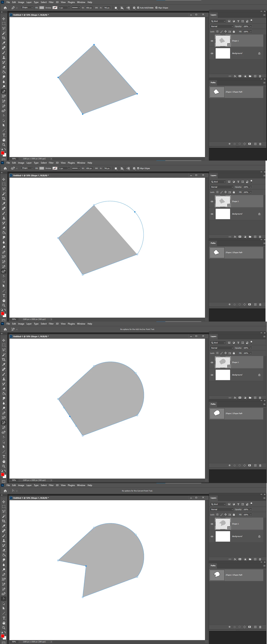The height and width of the screenshot is (644, 267).
Task: Select Rectangular Marquee tool in Auto Add/Delete window
Action: click(4, 23)
